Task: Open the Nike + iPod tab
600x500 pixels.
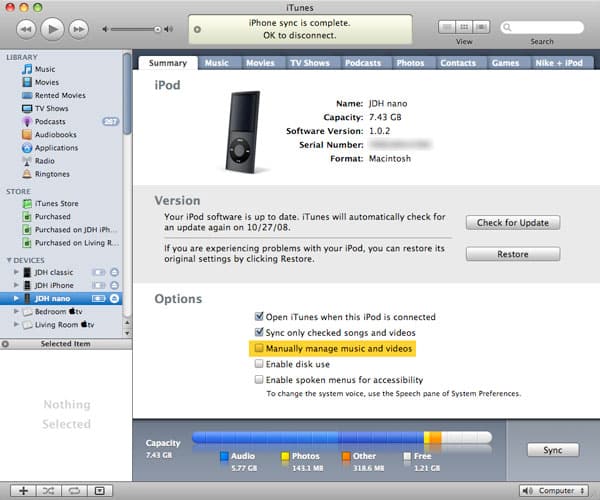Action: (559, 63)
